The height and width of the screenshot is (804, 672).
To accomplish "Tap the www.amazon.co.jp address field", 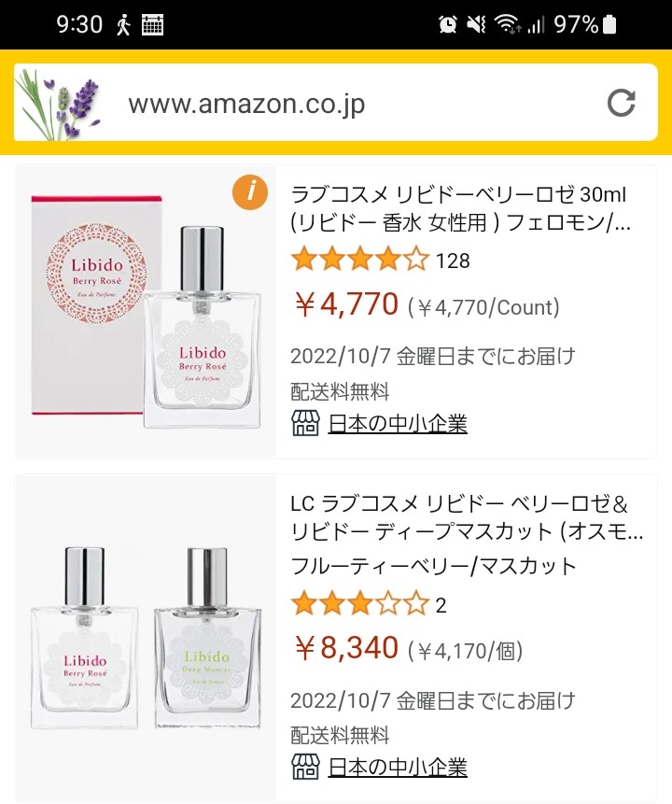I will [335, 103].
